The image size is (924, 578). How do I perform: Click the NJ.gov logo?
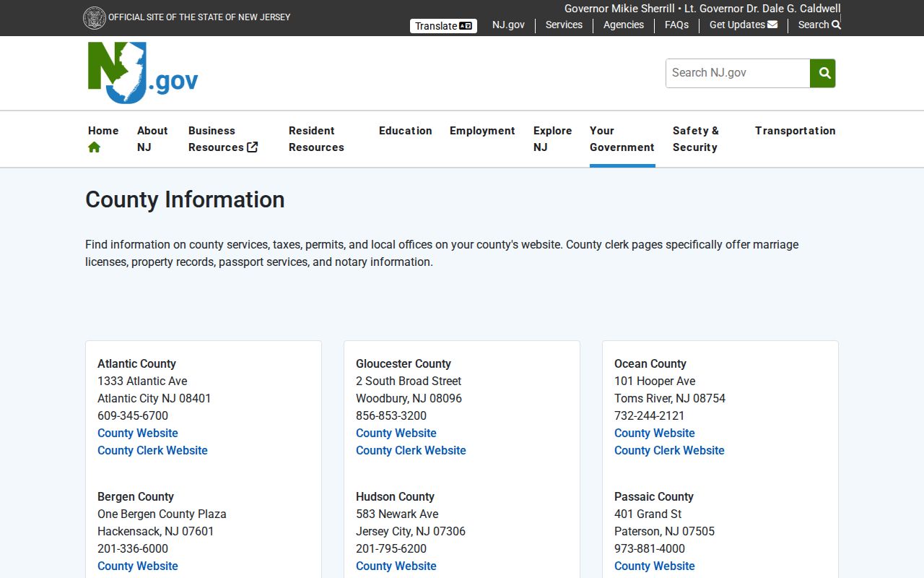pos(143,73)
